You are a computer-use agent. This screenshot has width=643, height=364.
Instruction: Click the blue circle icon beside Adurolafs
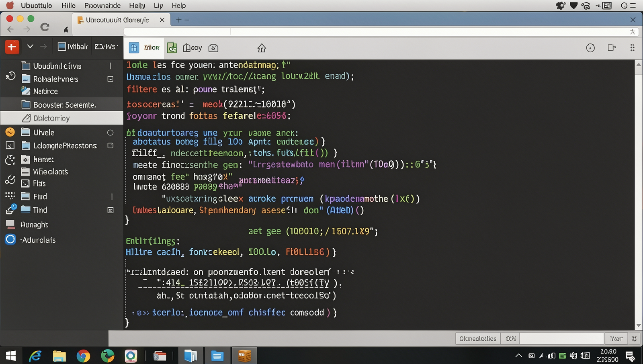(x=10, y=239)
